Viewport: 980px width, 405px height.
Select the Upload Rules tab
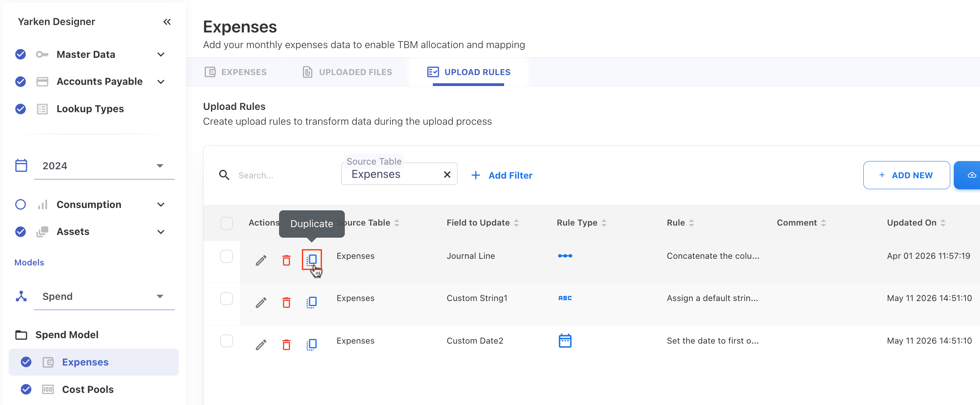point(468,72)
